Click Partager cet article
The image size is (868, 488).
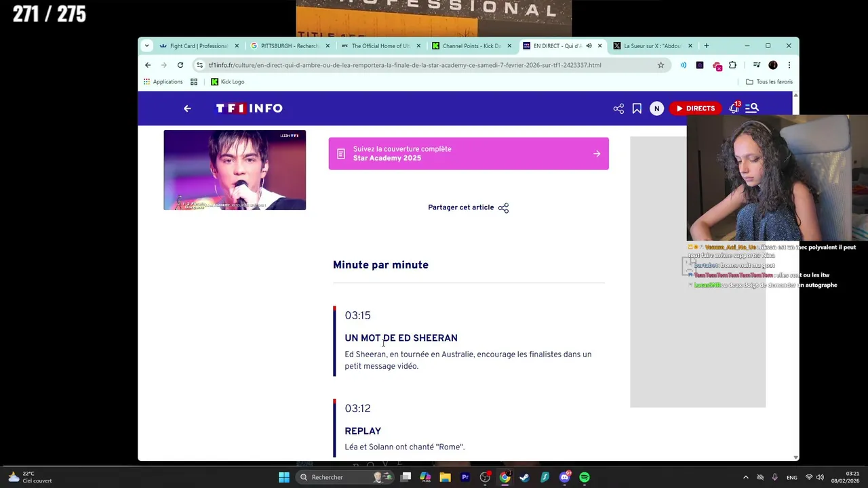tap(460, 207)
